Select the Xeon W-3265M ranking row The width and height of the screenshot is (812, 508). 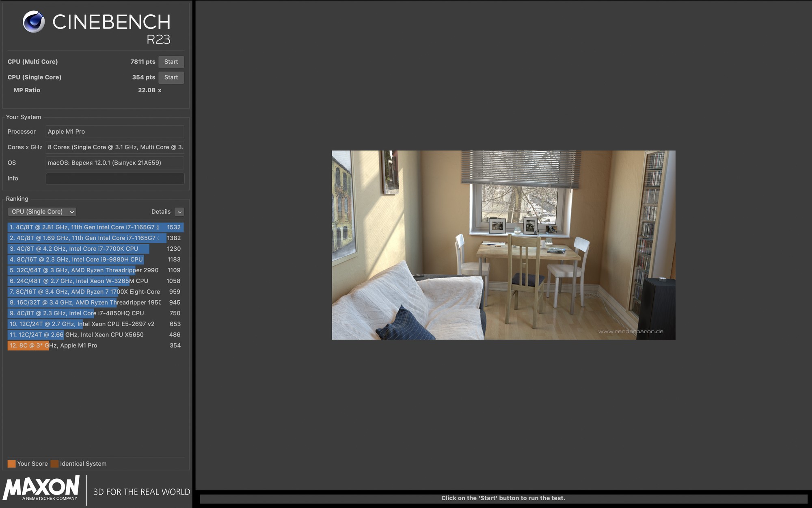[x=95, y=281]
